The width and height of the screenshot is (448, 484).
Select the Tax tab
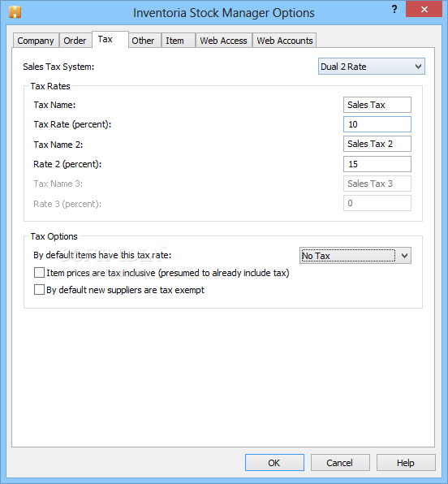pos(110,39)
